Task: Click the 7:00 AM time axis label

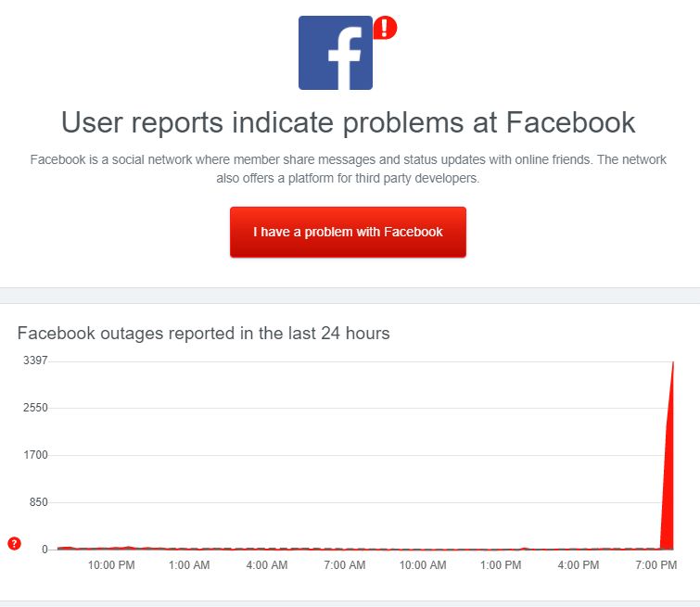Action: tap(345, 565)
